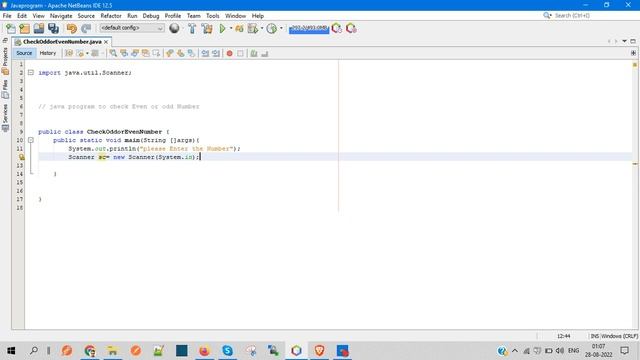The width and height of the screenshot is (640, 360).
Task: Close the CheckOddorEvenNumber.java tab
Action: tap(106, 42)
